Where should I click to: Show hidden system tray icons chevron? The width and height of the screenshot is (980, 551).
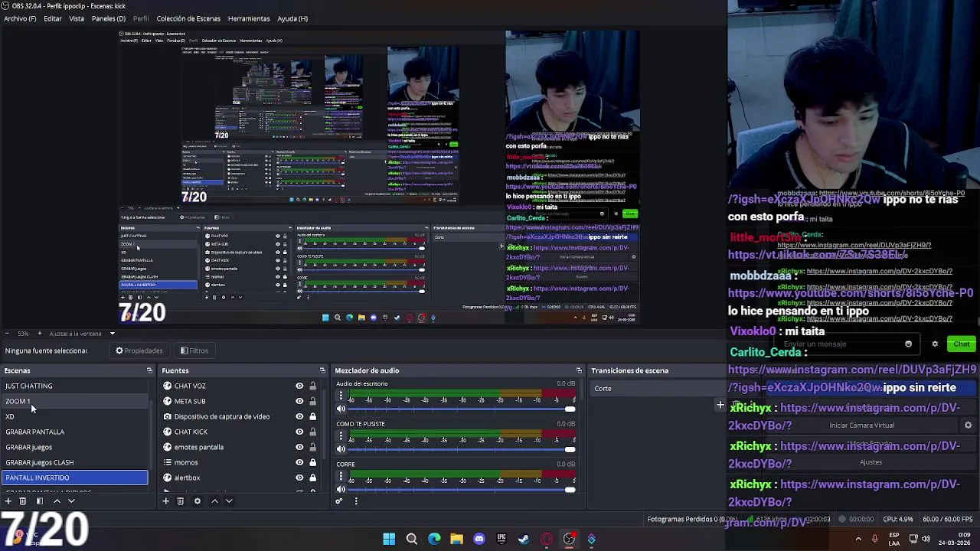(858, 539)
